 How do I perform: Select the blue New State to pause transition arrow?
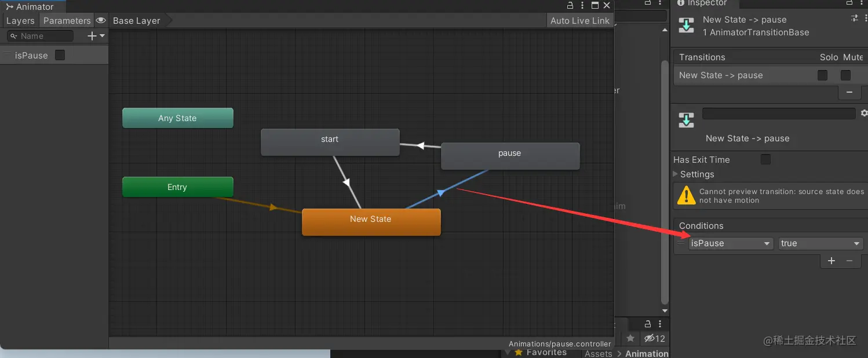440,192
